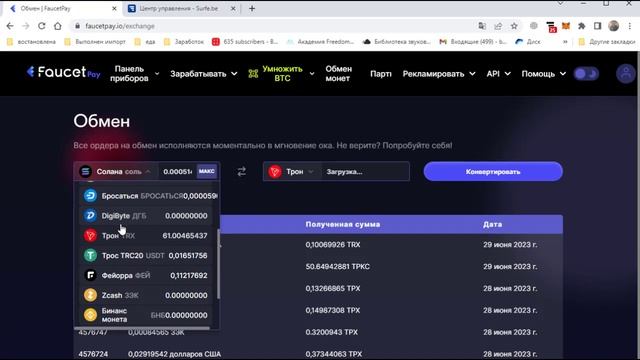Open the Chrome three-dot menu
The width and height of the screenshot is (640, 360).
(630, 26)
